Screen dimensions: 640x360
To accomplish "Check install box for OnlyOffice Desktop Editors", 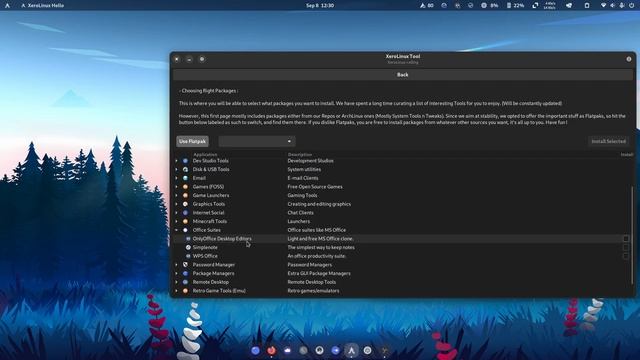I will point(626,239).
